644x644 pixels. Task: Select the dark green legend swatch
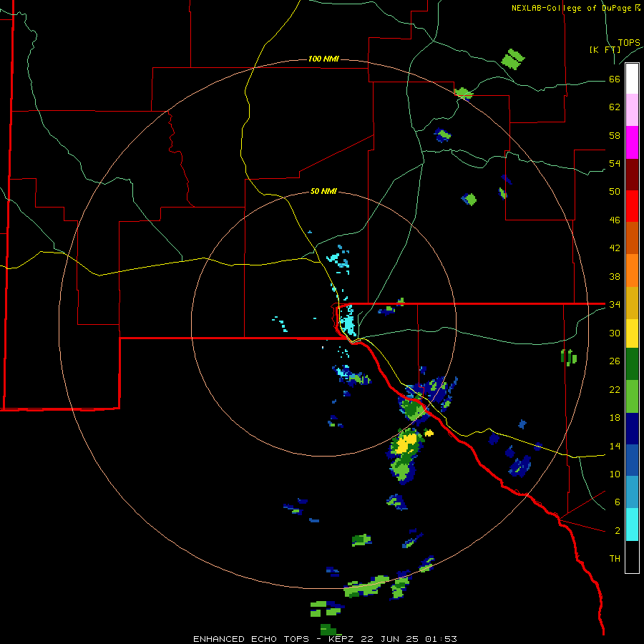pyautogui.click(x=632, y=364)
